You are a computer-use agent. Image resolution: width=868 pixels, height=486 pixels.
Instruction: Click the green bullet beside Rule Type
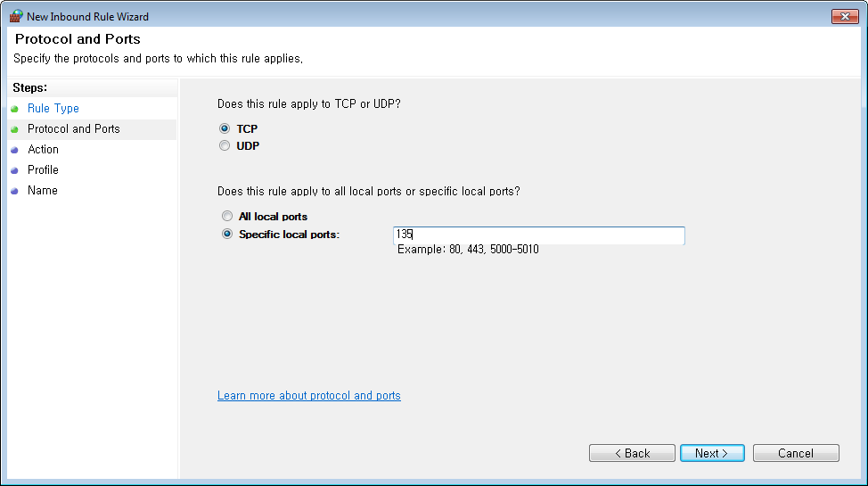15,109
